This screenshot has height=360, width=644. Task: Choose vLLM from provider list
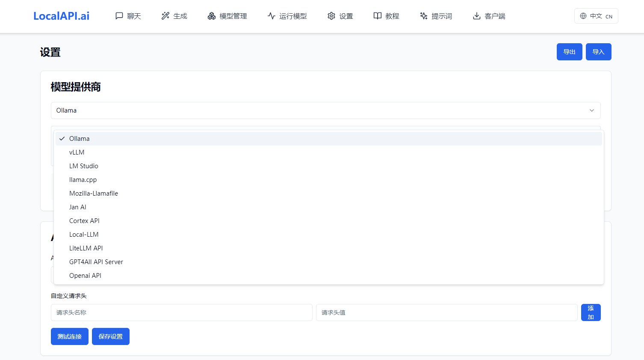pyautogui.click(x=328, y=152)
